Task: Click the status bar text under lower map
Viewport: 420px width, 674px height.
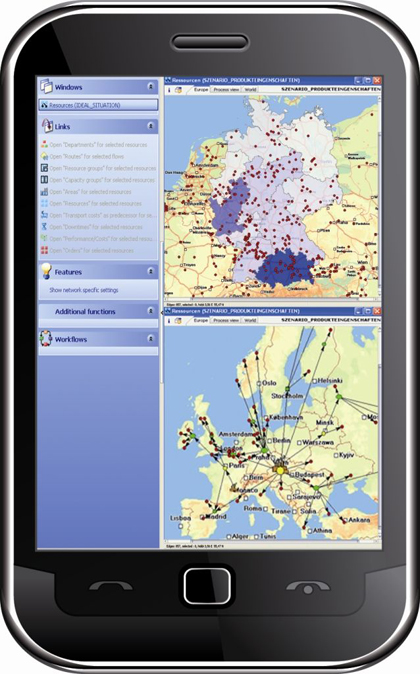Action: [x=196, y=546]
